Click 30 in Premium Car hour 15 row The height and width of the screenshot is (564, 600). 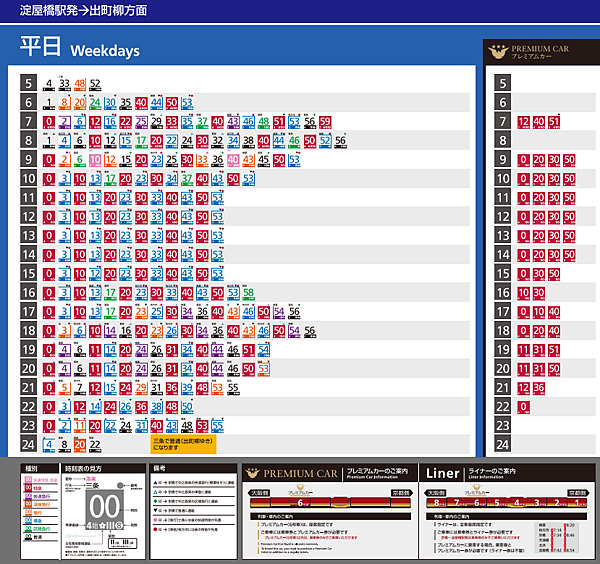(539, 274)
